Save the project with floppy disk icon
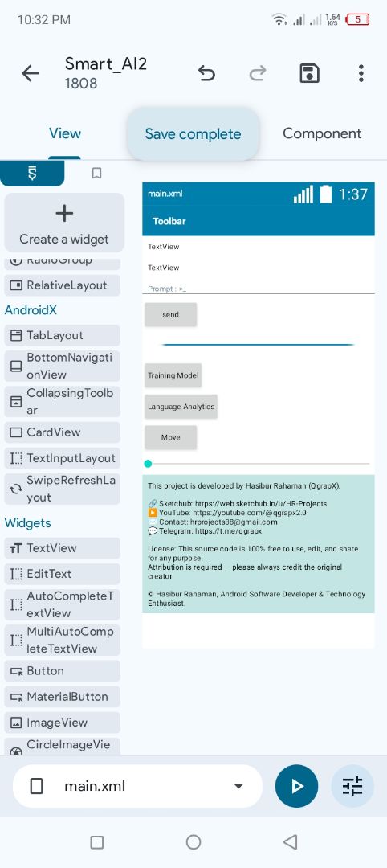Viewport: 387px width, 868px height. click(x=310, y=73)
